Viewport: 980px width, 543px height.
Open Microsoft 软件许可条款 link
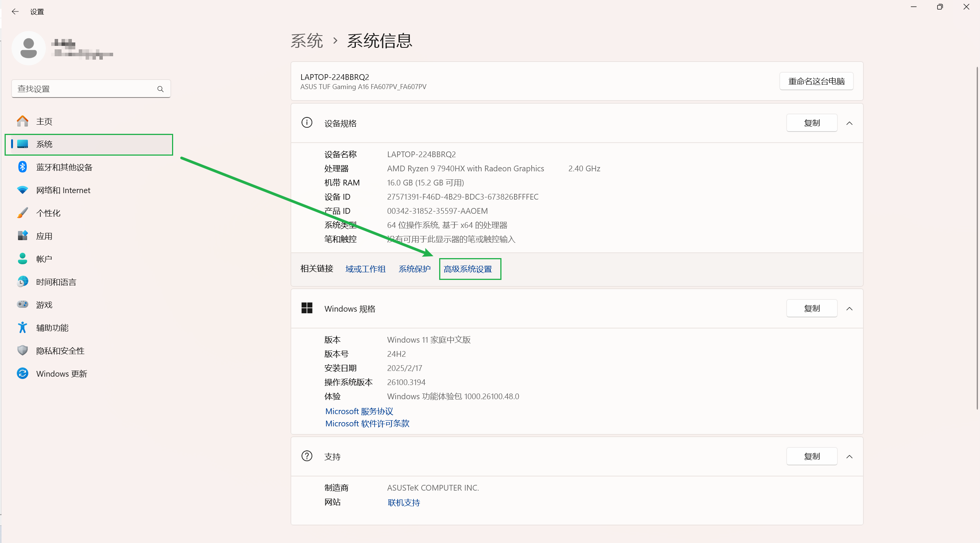pos(367,423)
